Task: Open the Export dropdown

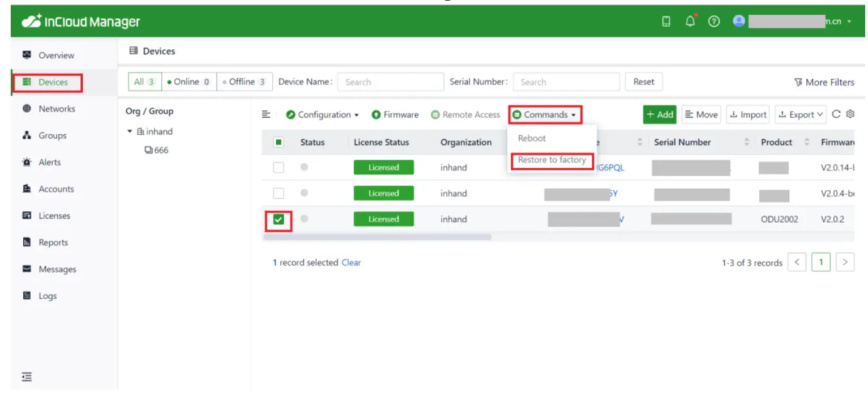Action: (801, 114)
